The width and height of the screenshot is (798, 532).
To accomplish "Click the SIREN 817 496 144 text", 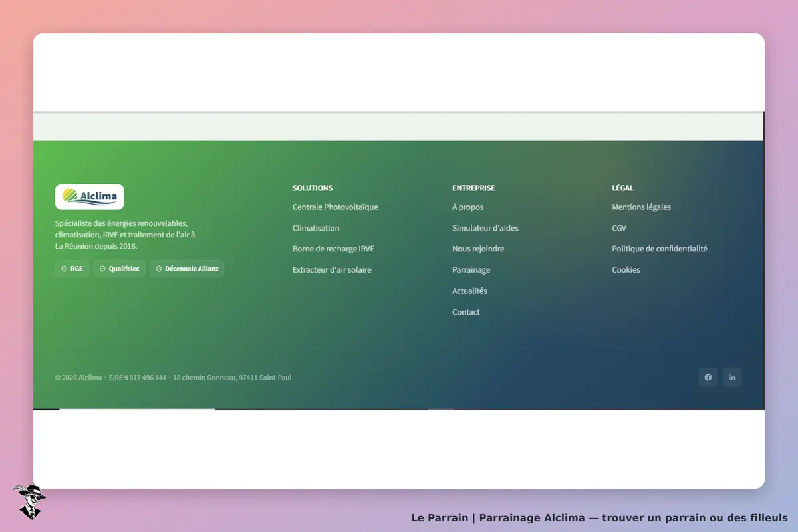I will click(x=138, y=378).
